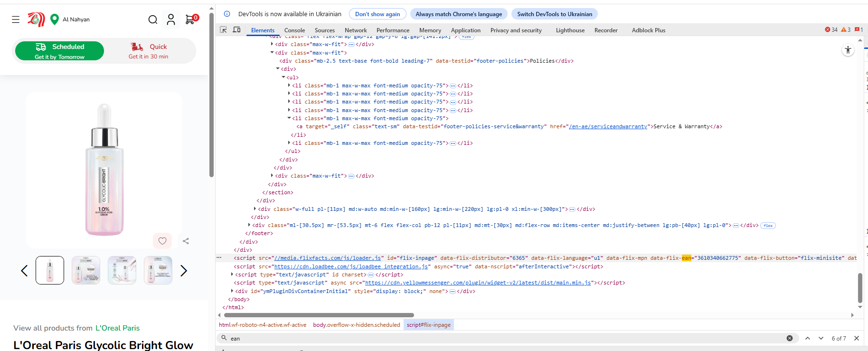Screen dimensions: 868x351
Task: Open the Adblock Plus tab
Action: pos(649,30)
